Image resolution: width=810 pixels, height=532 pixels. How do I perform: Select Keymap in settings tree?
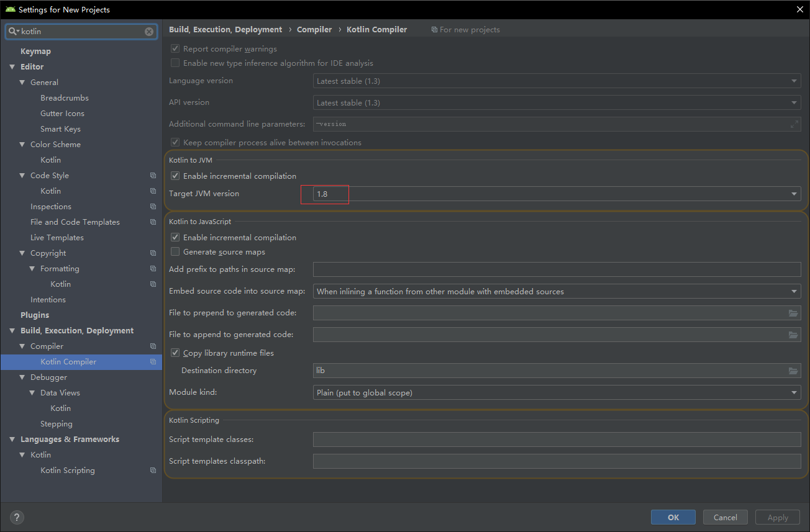click(35, 52)
